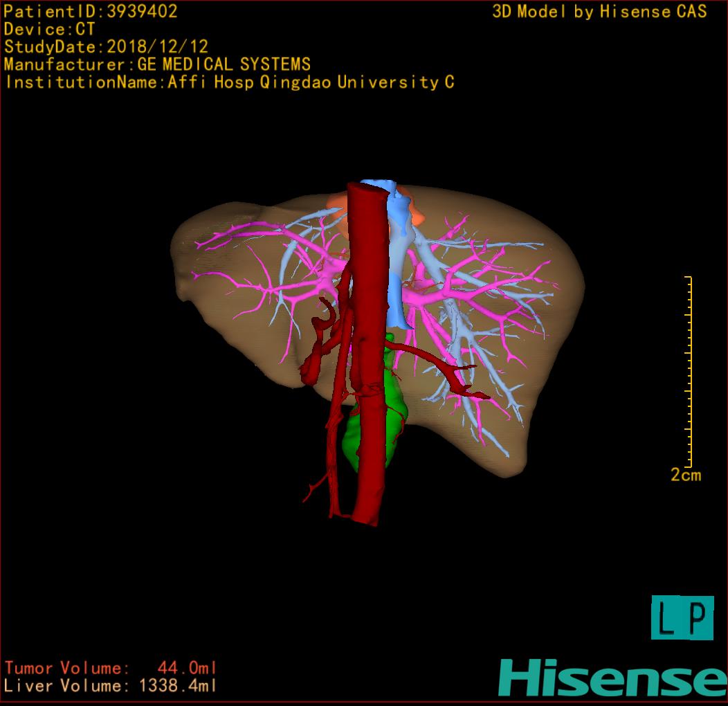Viewport: 728px width, 706px height.
Task: Click the Device:CT label
Action: [49, 29]
